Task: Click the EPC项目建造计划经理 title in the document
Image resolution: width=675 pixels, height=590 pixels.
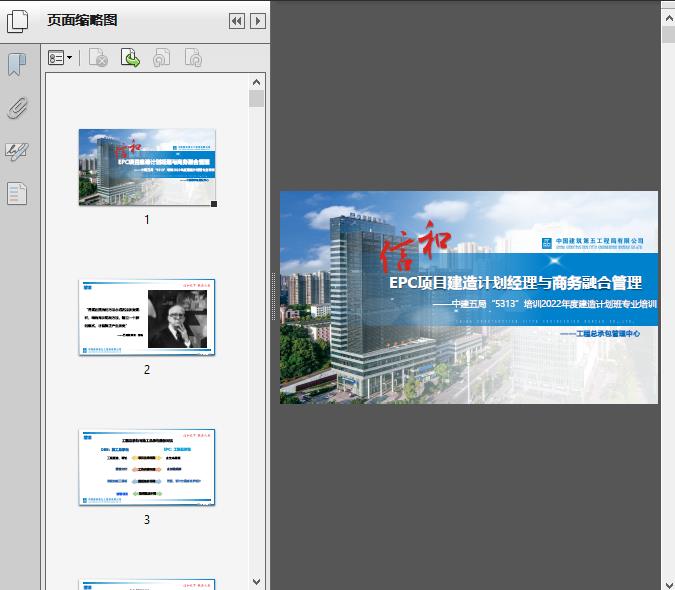Action: (x=515, y=283)
